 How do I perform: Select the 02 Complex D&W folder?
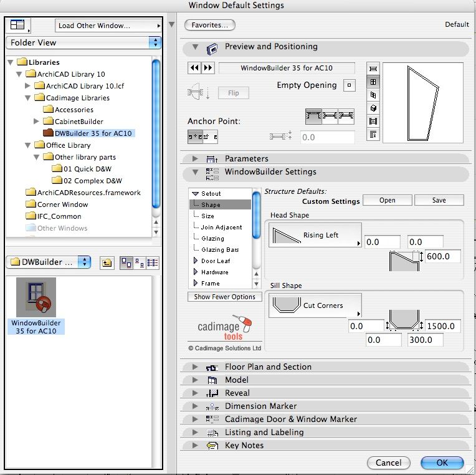[87, 181]
